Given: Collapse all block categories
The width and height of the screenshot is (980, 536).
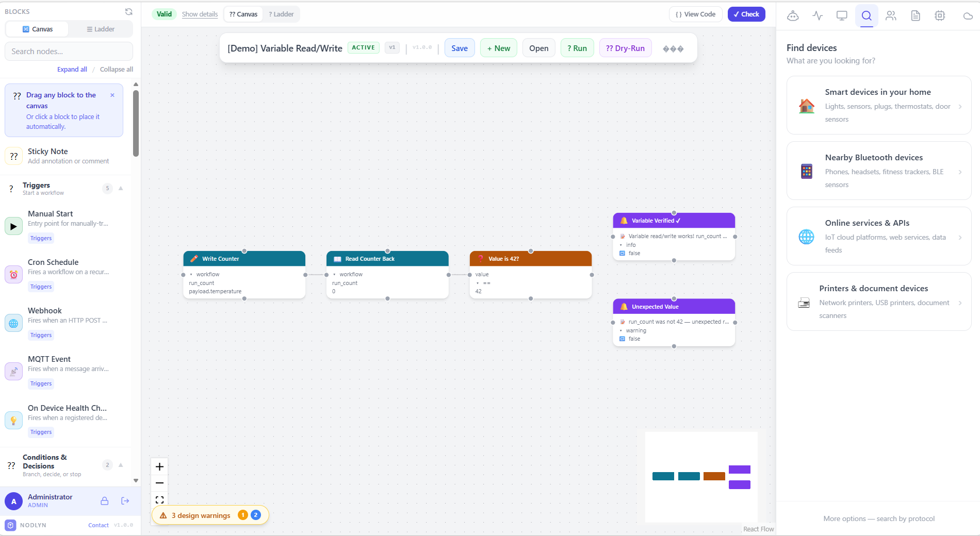Looking at the screenshot, I should pos(116,70).
